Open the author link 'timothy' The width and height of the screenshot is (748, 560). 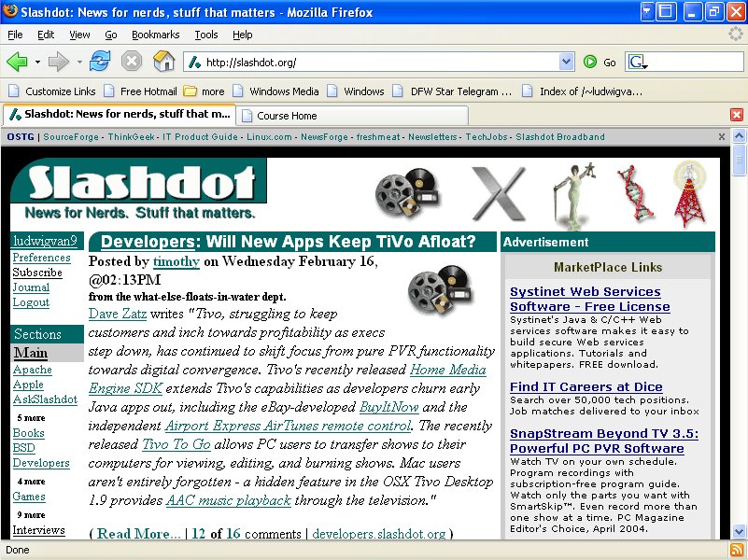tap(176, 261)
